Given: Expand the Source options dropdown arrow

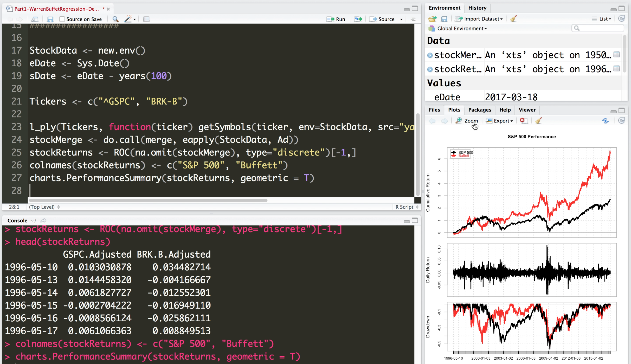Looking at the screenshot, I should (x=401, y=19).
